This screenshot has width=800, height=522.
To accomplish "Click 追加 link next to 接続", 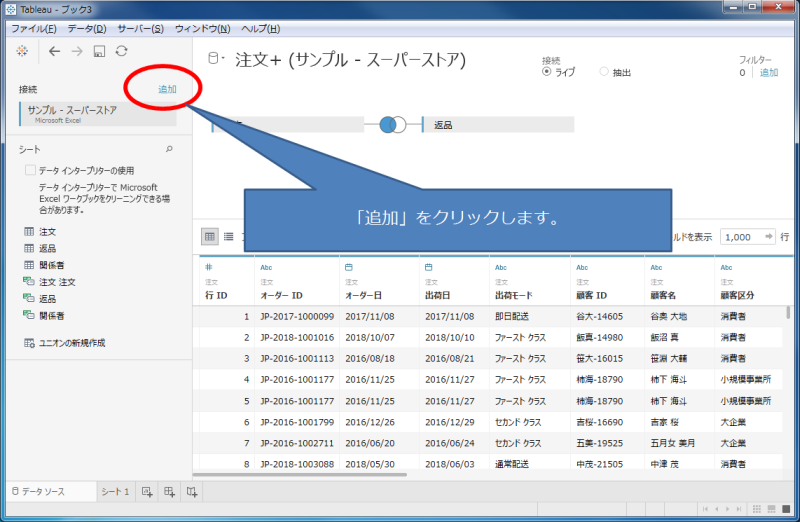I will point(167,89).
